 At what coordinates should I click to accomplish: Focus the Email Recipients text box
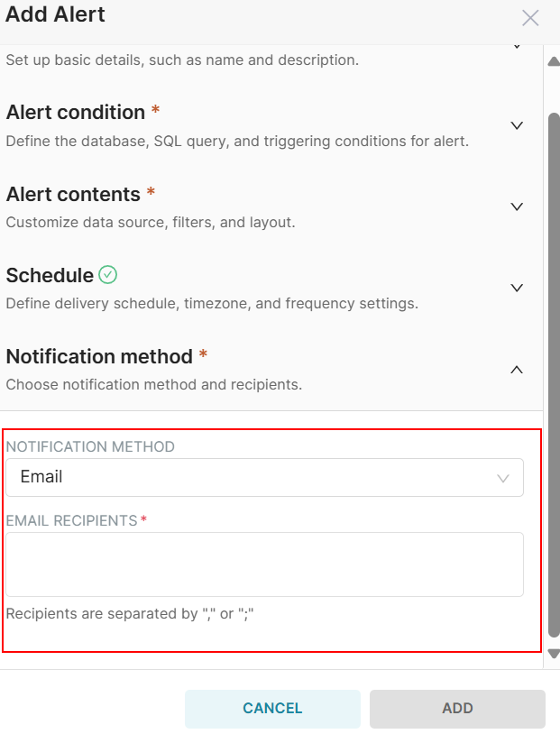pos(264,564)
